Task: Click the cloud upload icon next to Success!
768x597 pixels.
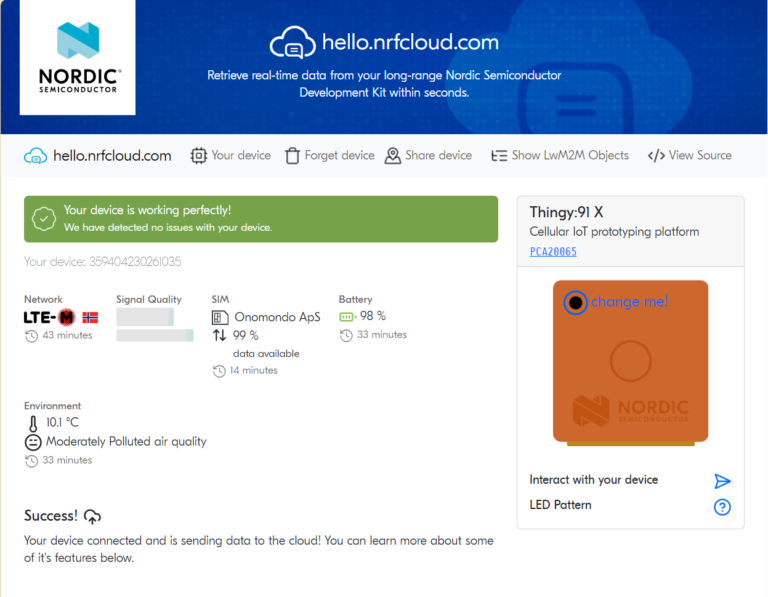Action: pyautogui.click(x=92, y=516)
